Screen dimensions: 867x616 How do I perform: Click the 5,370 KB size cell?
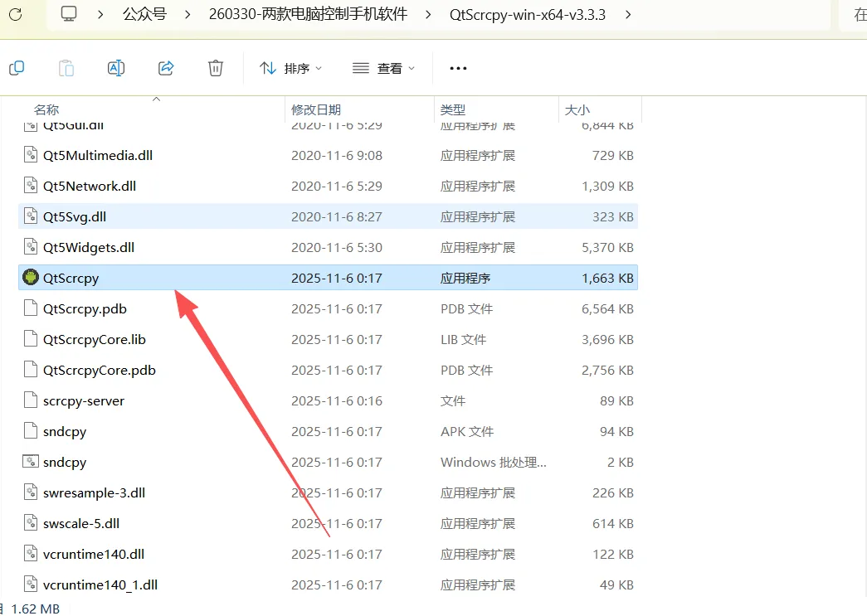click(x=607, y=248)
